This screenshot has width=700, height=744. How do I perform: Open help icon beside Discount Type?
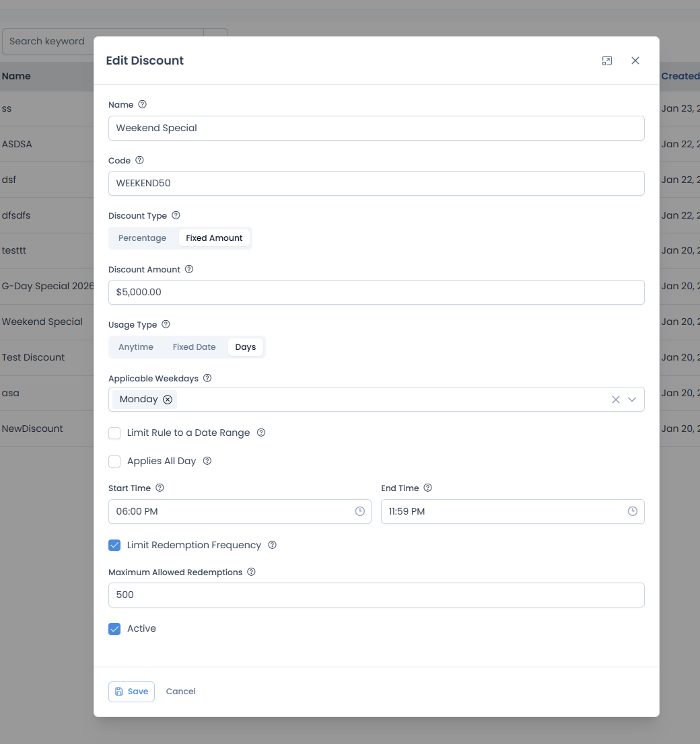(x=176, y=215)
